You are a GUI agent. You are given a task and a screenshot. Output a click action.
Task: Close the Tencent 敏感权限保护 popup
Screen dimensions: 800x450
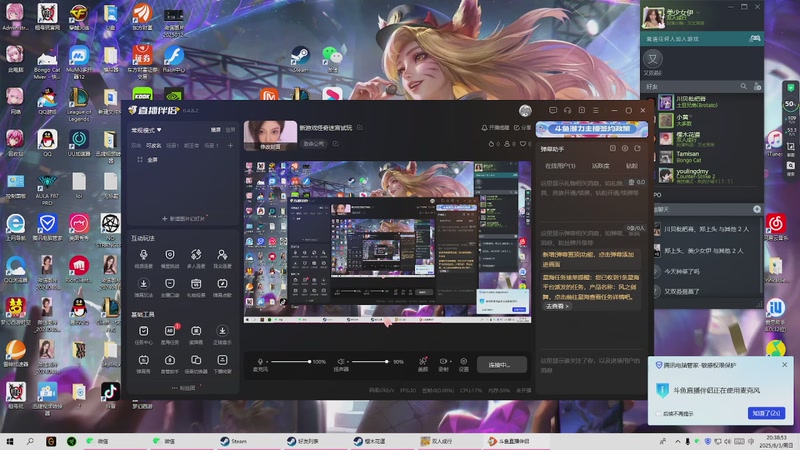[784, 365]
